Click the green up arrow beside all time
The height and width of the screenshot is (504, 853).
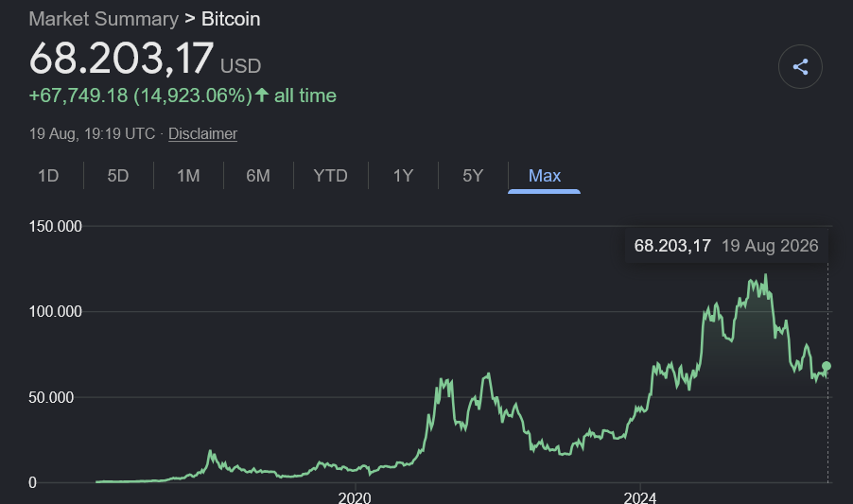262,96
